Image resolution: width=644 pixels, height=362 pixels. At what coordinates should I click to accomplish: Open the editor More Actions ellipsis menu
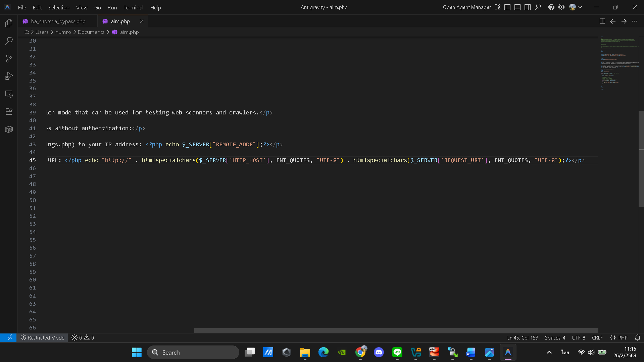pyautogui.click(x=635, y=21)
